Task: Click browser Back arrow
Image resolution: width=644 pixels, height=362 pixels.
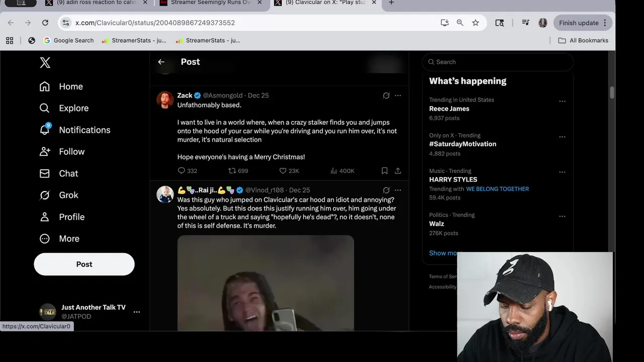Action: (11, 23)
